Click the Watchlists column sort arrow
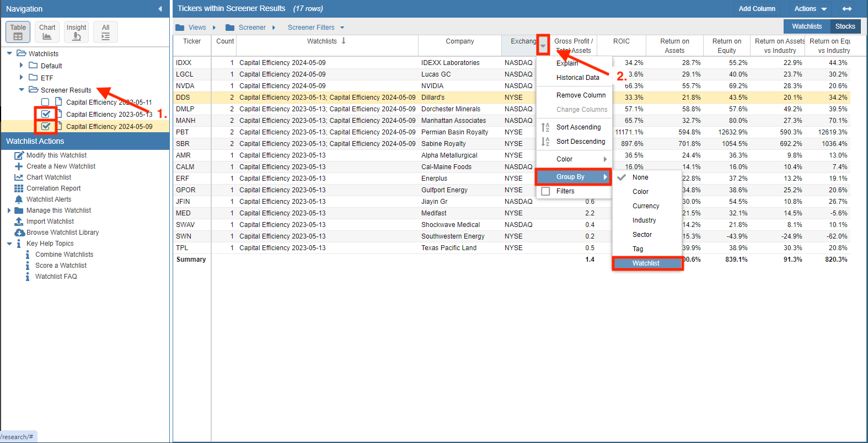The image size is (868, 443). (344, 41)
